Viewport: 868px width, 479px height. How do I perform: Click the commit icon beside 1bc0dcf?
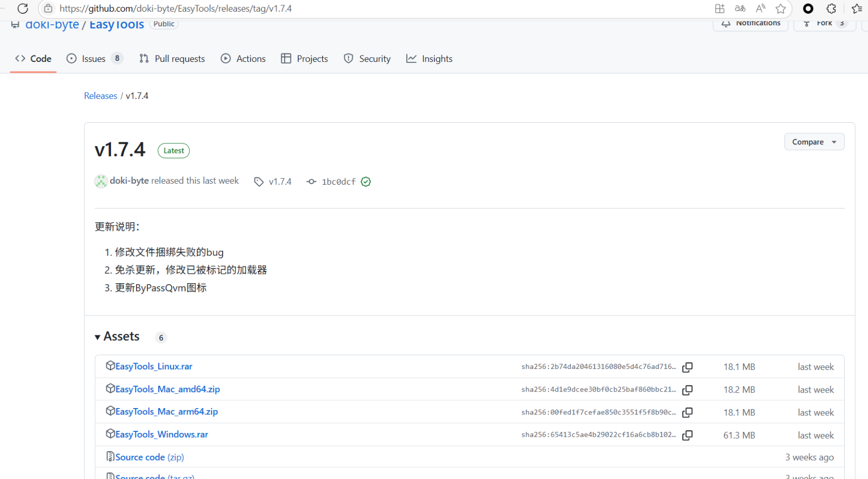pyautogui.click(x=312, y=182)
